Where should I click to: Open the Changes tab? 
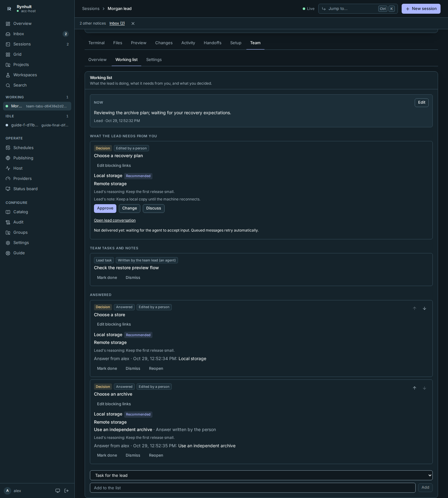pos(164,43)
